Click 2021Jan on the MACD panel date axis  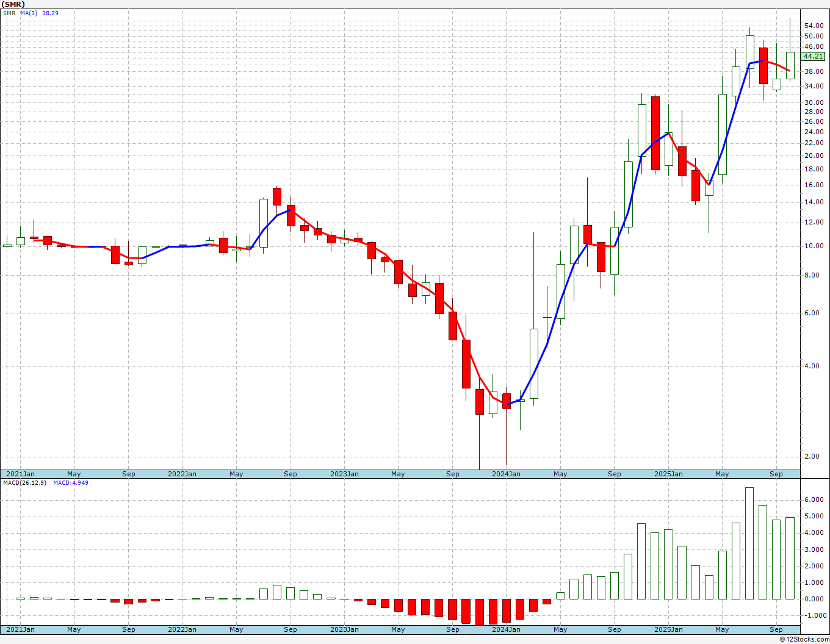(20, 629)
